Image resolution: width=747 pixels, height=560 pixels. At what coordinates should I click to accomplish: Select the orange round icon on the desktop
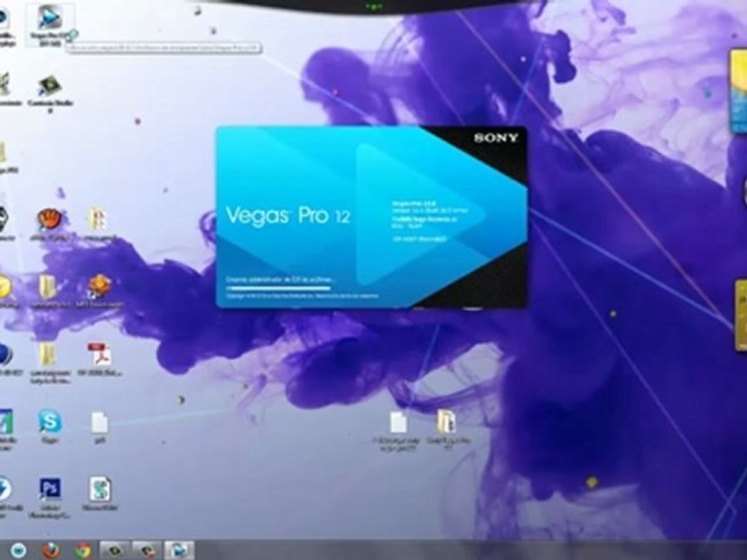(x=50, y=224)
